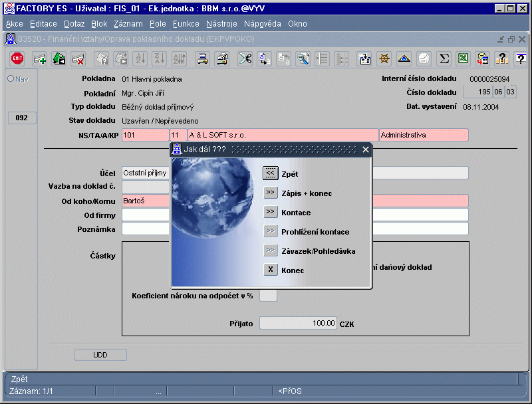Viewport: 532px width, 404px height.
Task: Click the Sigma sum icon in toolbar
Action: tap(444, 58)
